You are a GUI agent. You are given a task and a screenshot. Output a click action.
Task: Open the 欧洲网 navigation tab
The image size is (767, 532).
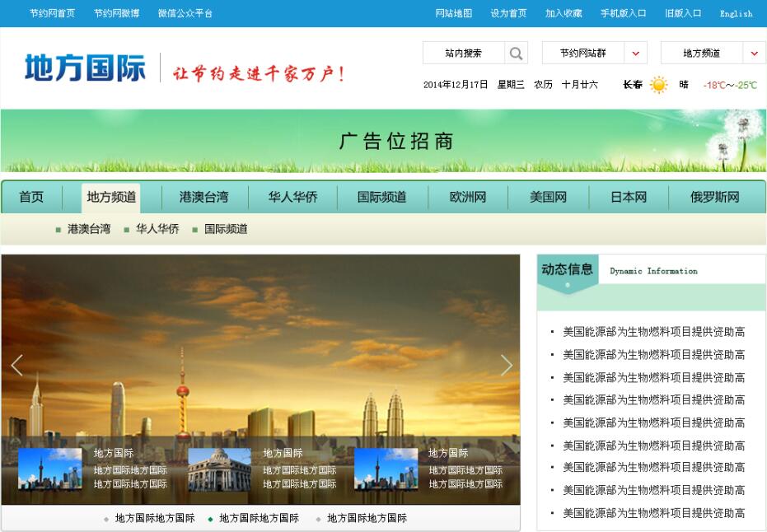pyautogui.click(x=468, y=197)
